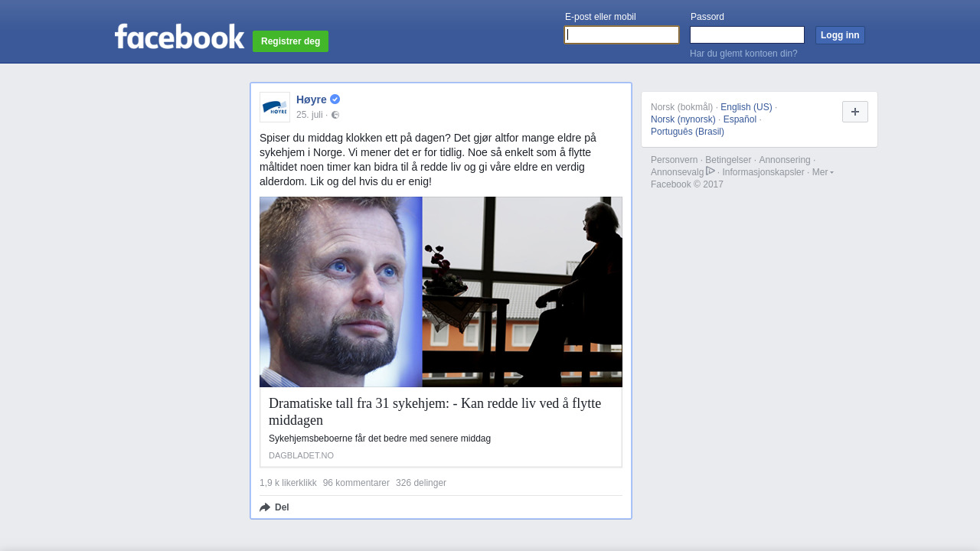
Task: Open the Dagbladet article headline link
Action: click(x=435, y=412)
